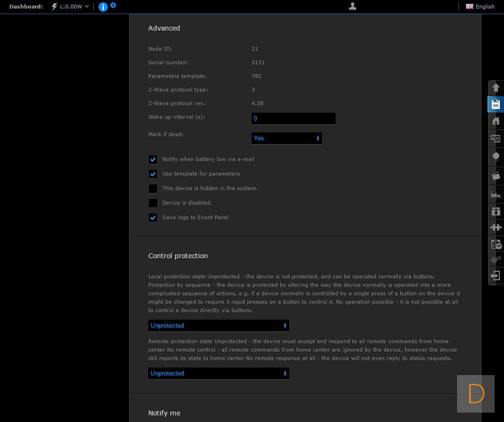Open the light bulb devices icon
Screen dimensions: 504x422
496,157
